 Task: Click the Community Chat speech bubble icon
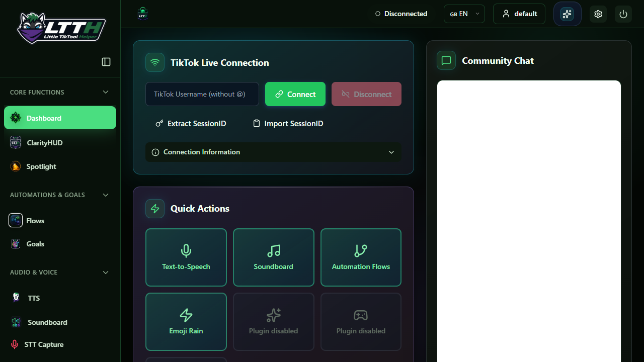coord(446,60)
